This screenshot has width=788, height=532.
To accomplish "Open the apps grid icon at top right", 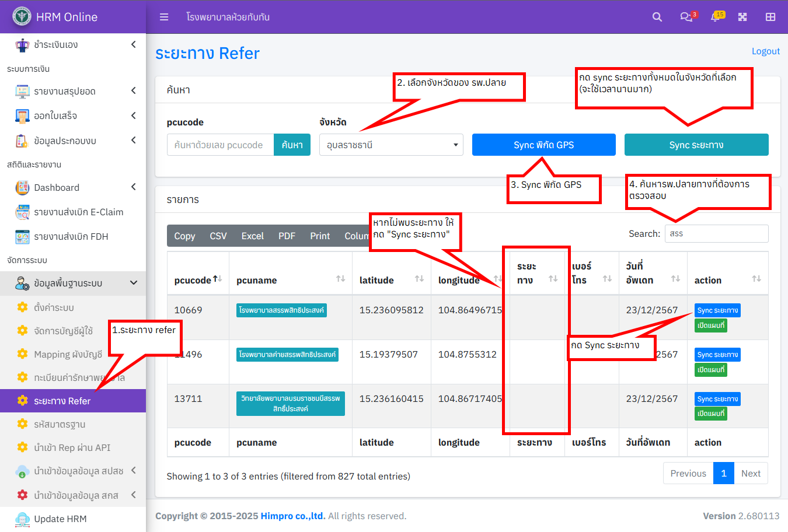I will click(x=770, y=17).
